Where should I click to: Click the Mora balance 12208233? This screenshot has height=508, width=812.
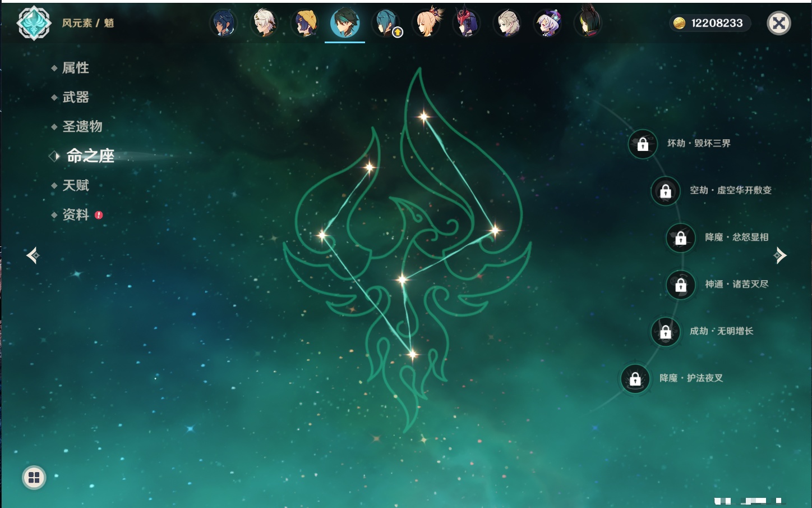tap(717, 23)
